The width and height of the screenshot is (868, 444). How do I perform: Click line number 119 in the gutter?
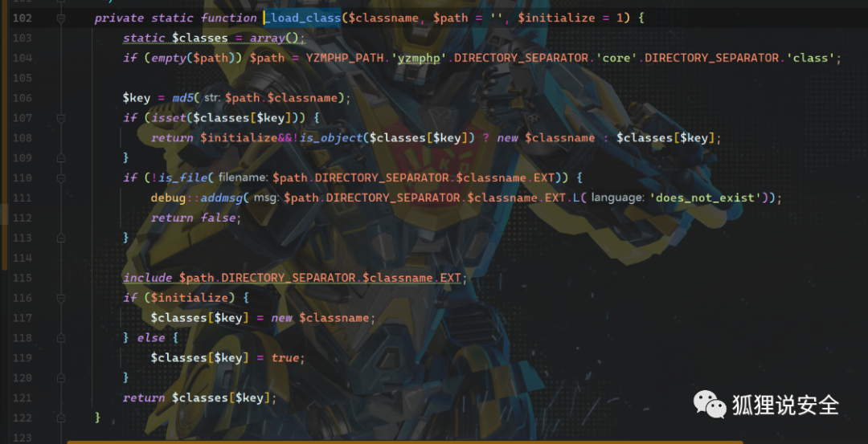[x=23, y=357]
